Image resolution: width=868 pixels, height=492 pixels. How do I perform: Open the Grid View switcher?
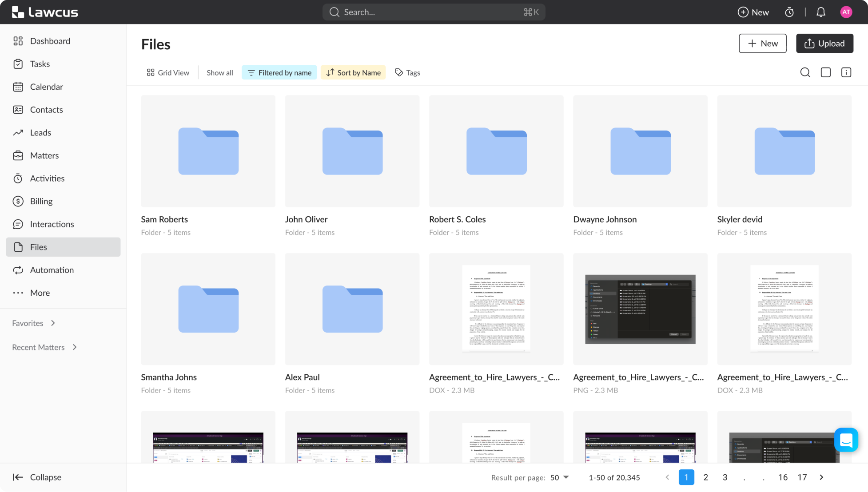168,72
